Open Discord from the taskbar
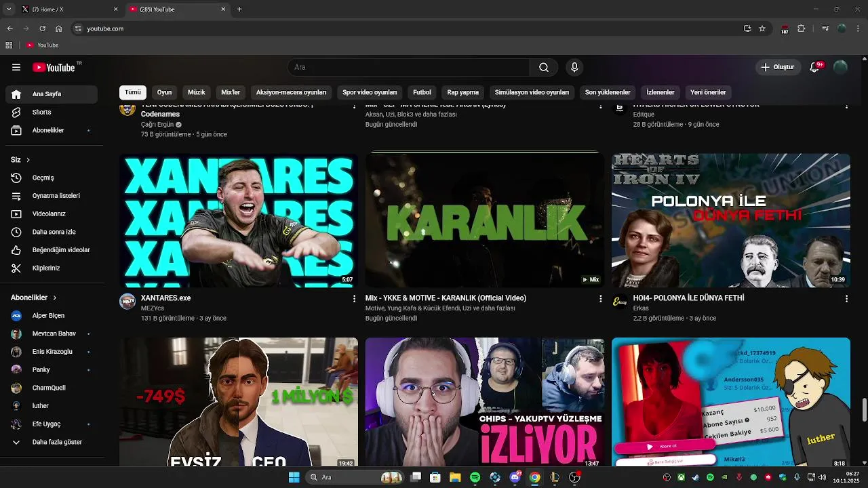This screenshot has width=868, height=488. [x=515, y=477]
